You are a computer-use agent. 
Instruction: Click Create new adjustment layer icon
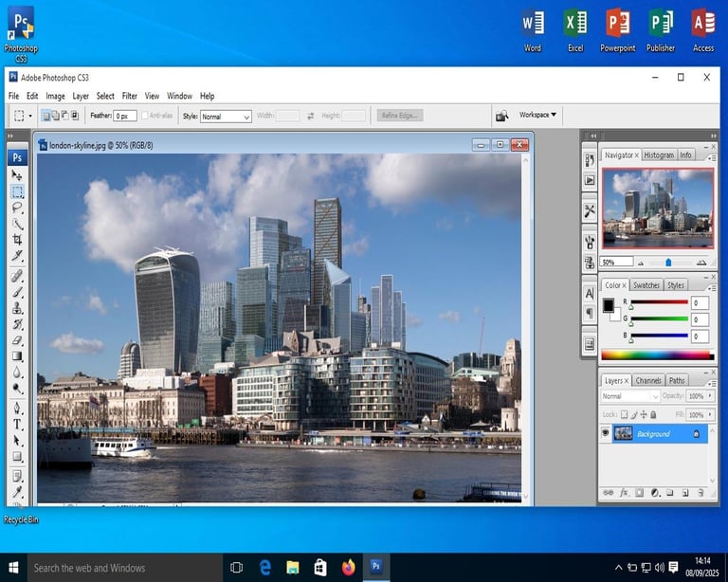[655, 493]
